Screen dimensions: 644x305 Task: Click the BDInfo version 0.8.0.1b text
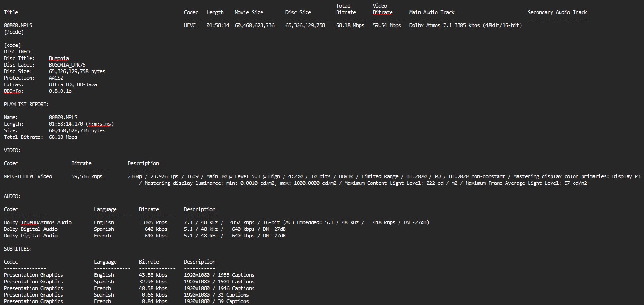point(60,91)
